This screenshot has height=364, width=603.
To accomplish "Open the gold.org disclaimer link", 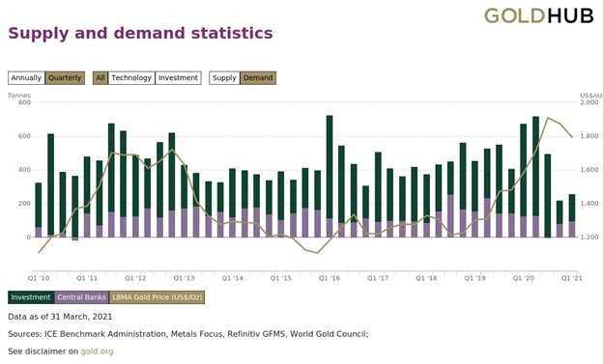I will coord(97,351).
